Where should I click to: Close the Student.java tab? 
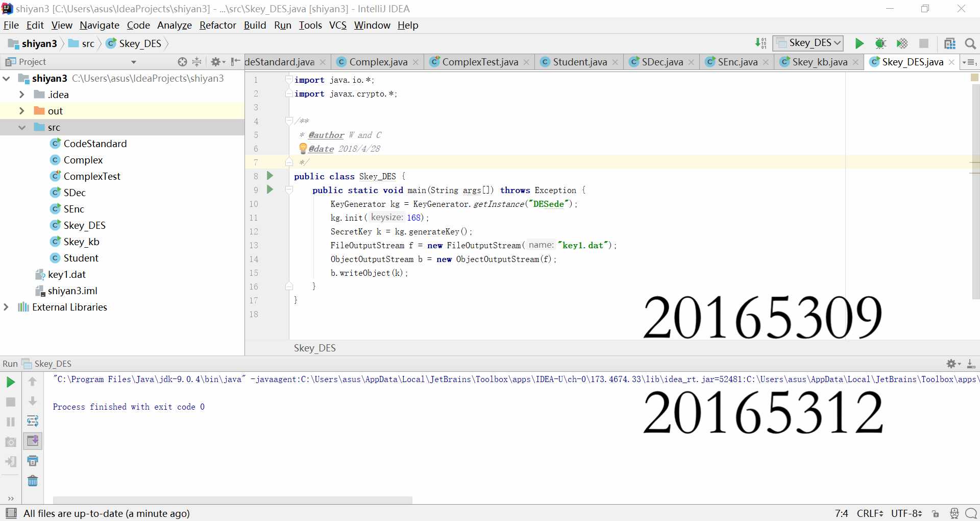click(x=615, y=62)
